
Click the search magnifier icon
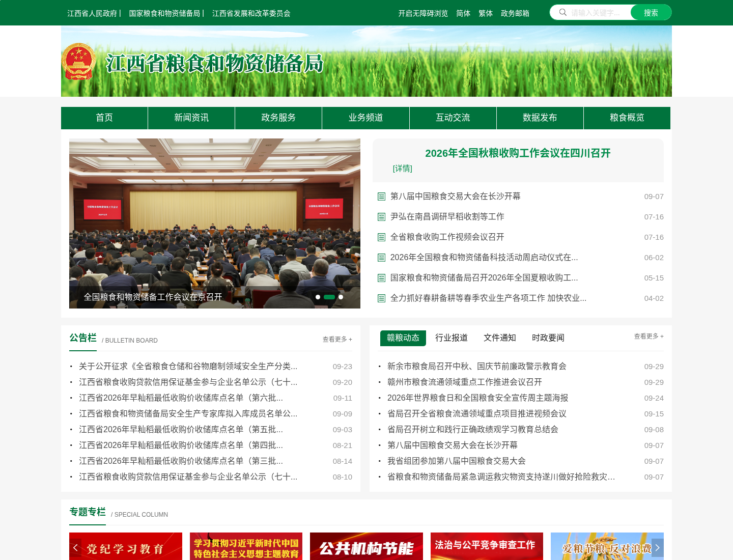[562, 12]
